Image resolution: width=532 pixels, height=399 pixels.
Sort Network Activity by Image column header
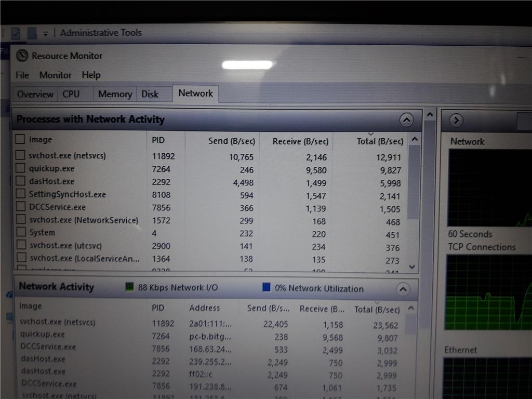point(30,305)
